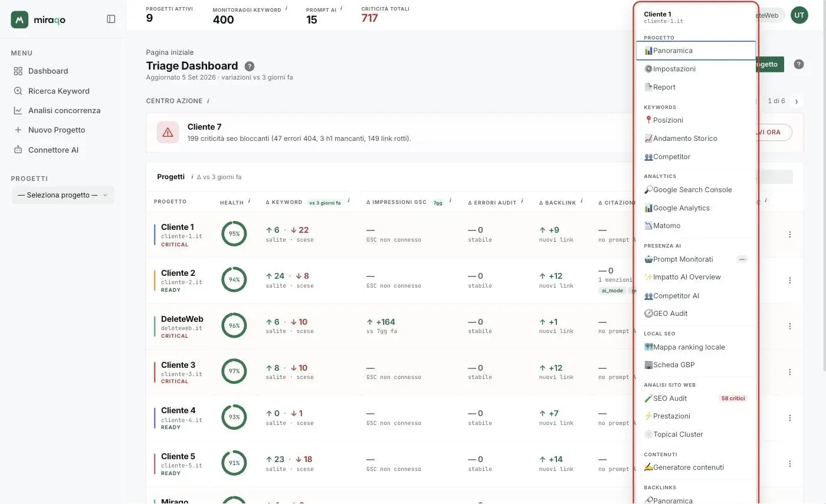Click the info icon in Health column header
The image size is (826, 504).
[x=249, y=201]
